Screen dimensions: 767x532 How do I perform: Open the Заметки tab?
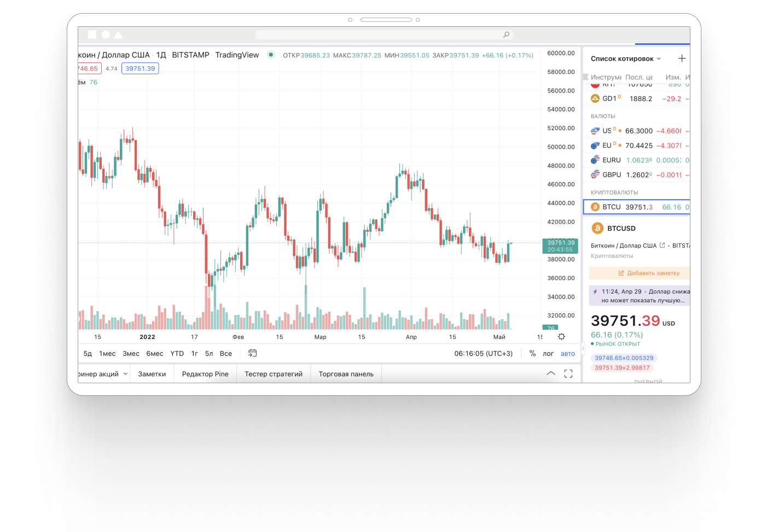click(152, 374)
